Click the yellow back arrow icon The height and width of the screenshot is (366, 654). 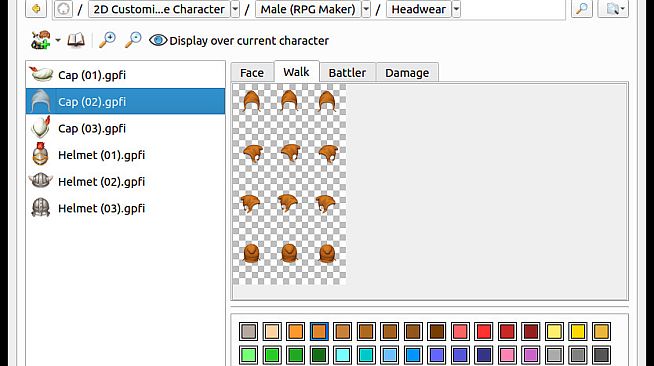coord(36,8)
